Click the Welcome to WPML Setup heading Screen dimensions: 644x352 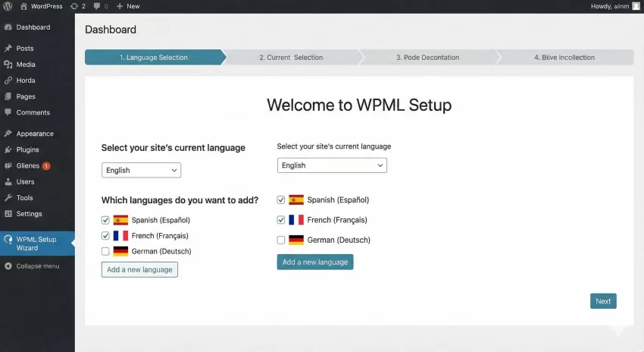[359, 105]
